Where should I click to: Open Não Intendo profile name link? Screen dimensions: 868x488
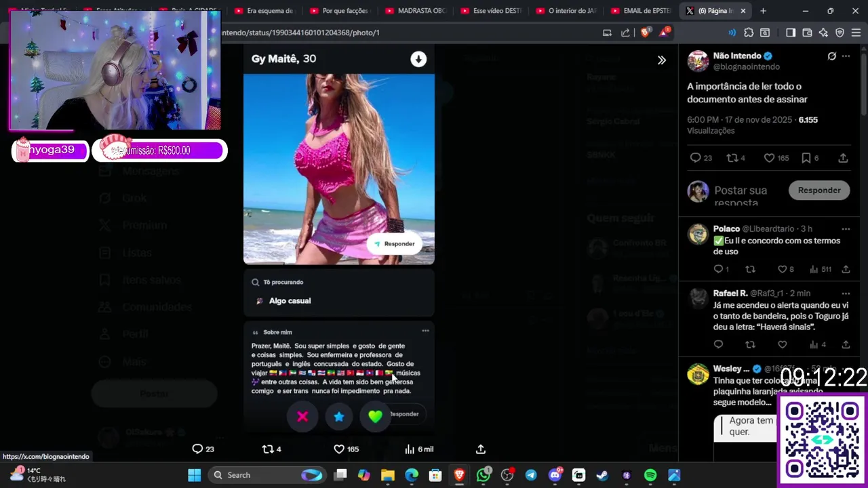[737, 56]
